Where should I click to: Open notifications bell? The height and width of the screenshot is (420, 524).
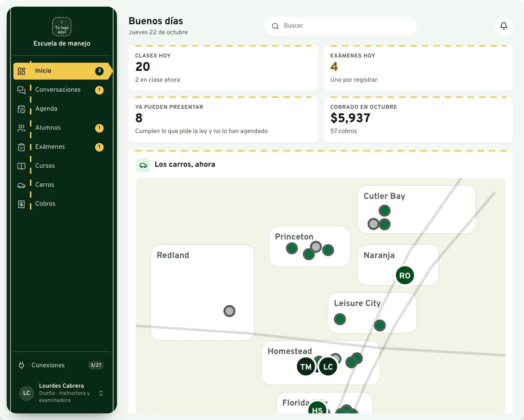point(504,26)
